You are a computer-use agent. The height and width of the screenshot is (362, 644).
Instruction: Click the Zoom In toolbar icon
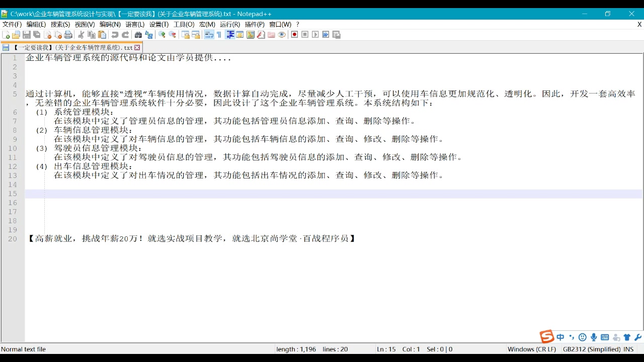(x=162, y=35)
